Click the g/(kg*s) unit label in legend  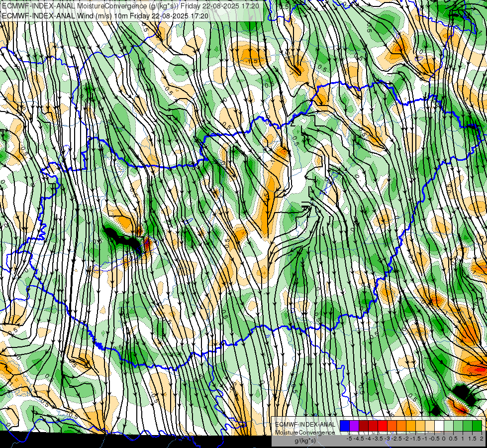(305, 441)
